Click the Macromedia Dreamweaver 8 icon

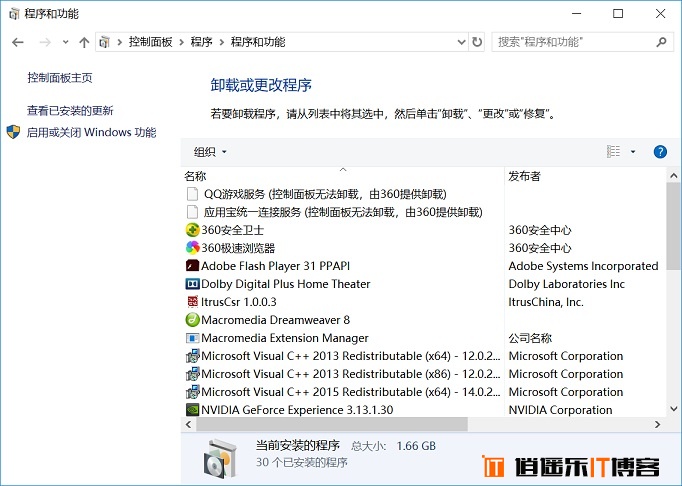[x=192, y=320]
